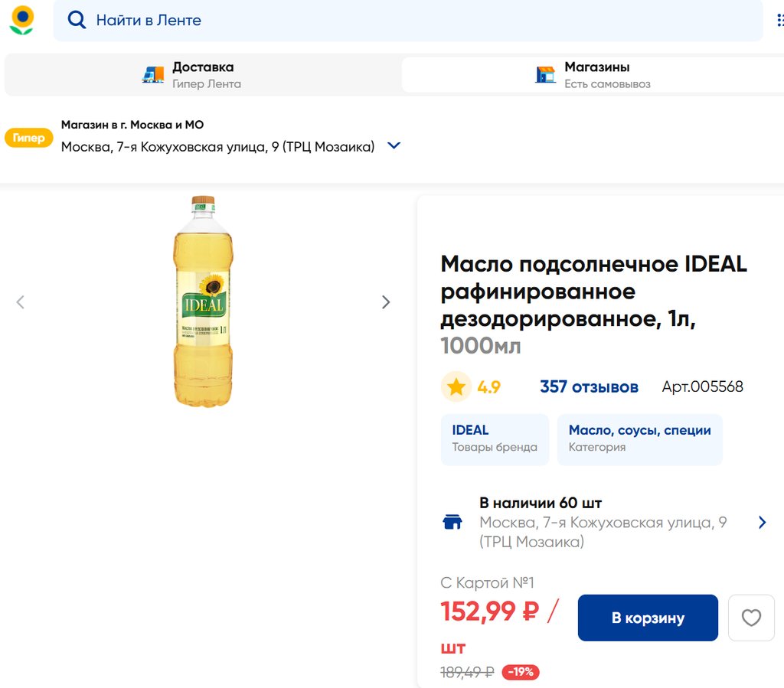784x688 pixels.
Task: Click the store pickup shop icon
Action: point(546,74)
